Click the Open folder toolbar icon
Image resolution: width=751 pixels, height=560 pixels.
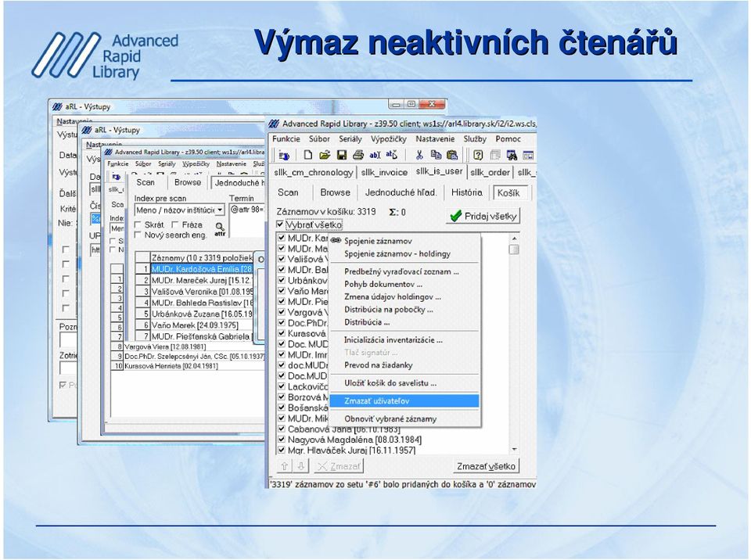point(325,155)
